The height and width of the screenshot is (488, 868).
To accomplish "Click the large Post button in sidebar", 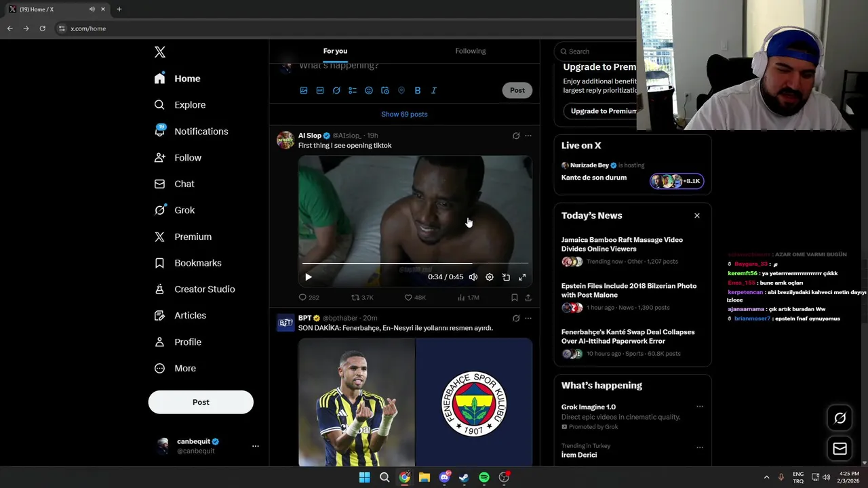I will pyautogui.click(x=201, y=402).
